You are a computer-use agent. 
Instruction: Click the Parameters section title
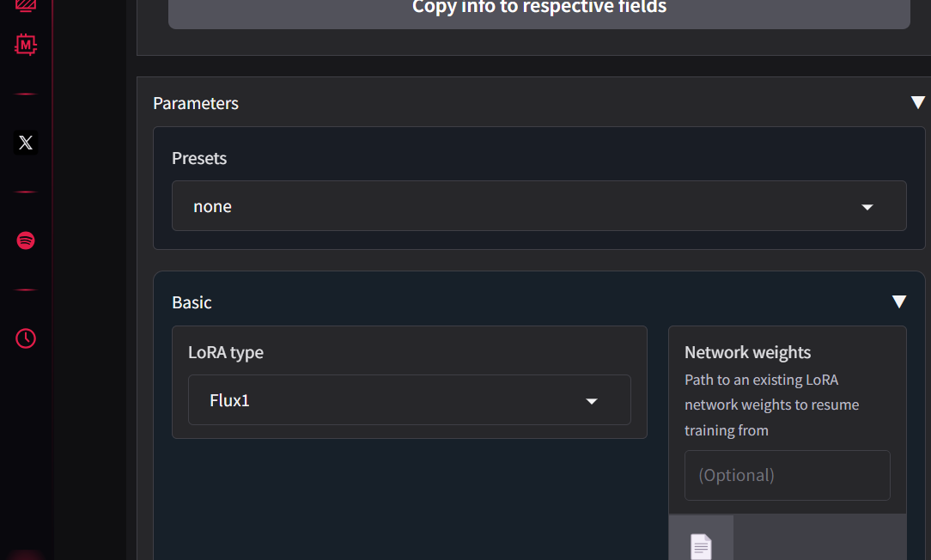click(x=196, y=103)
